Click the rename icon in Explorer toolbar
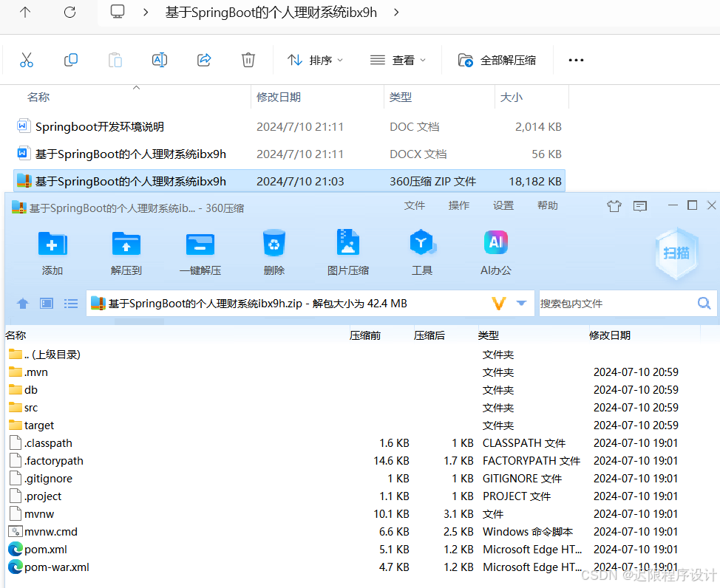This screenshot has width=720, height=588. 159,60
